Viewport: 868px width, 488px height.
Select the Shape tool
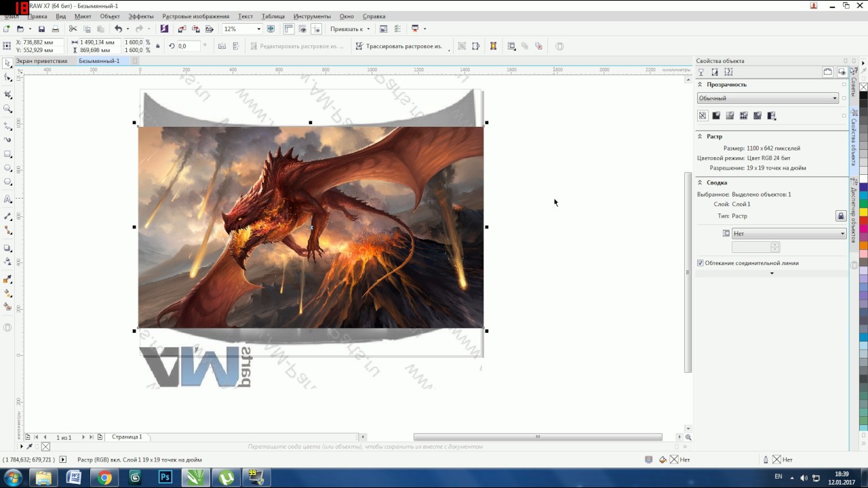coord(8,78)
